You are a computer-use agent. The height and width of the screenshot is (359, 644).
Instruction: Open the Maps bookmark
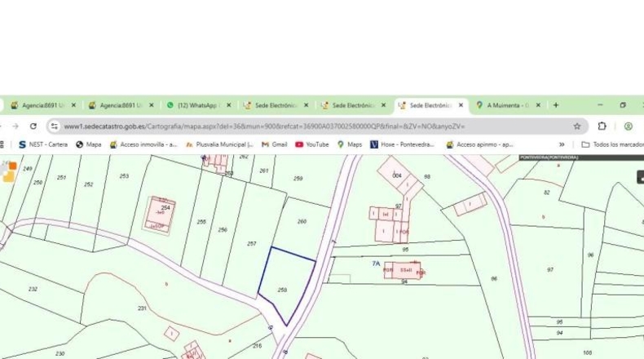350,144
